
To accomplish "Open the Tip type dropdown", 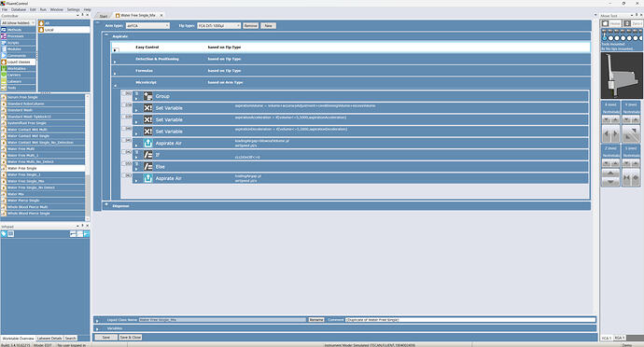I will pyautogui.click(x=219, y=25).
